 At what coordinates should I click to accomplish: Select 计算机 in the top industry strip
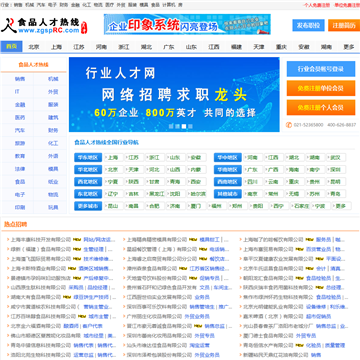pos(169,5)
